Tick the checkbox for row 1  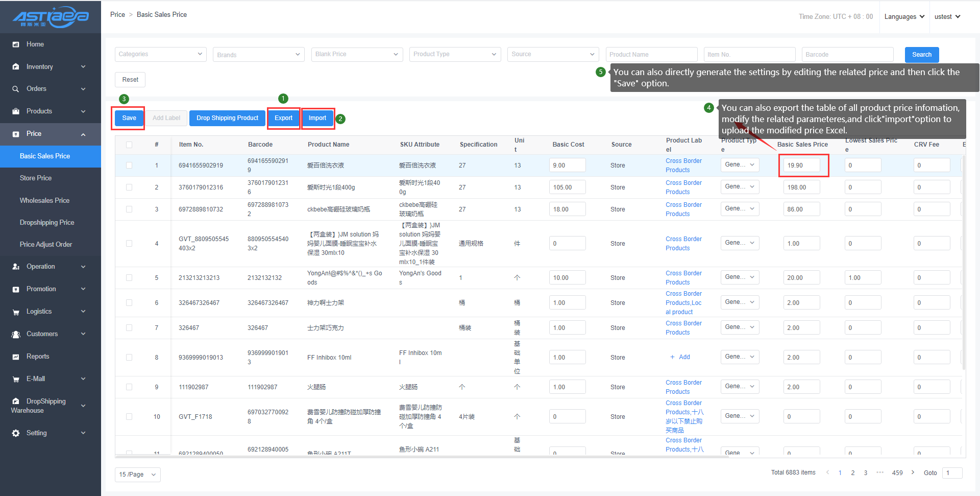pos(129,166)
